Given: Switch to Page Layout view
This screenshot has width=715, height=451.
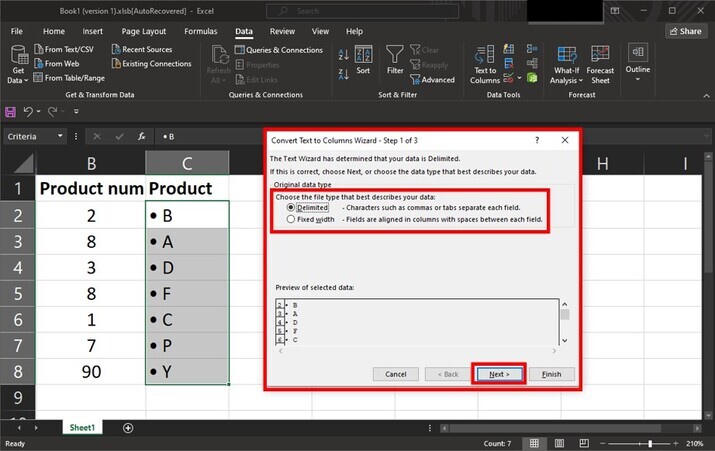Looking at the screenshot, I should click(x=559, y=443).
